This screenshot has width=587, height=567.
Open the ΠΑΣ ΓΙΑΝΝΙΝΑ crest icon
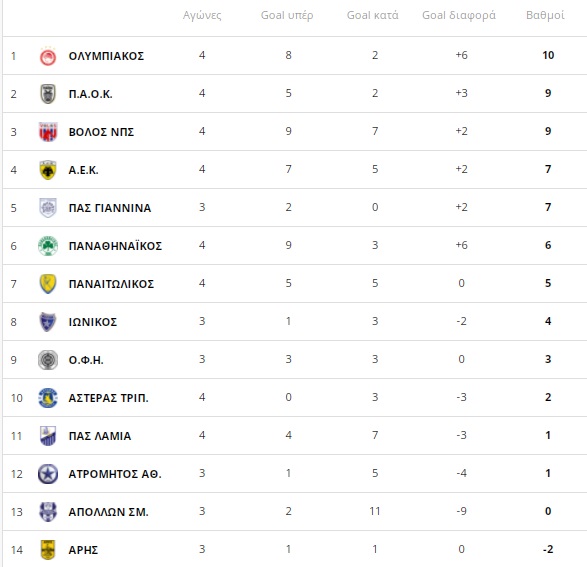(x=48, y=208)
